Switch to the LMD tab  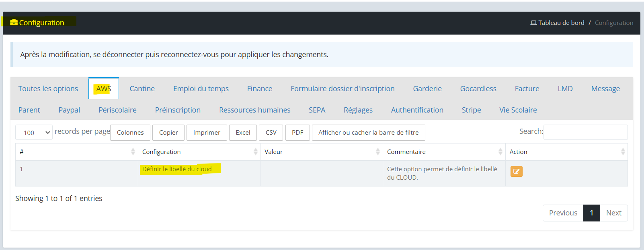click(x=565, y=88)
